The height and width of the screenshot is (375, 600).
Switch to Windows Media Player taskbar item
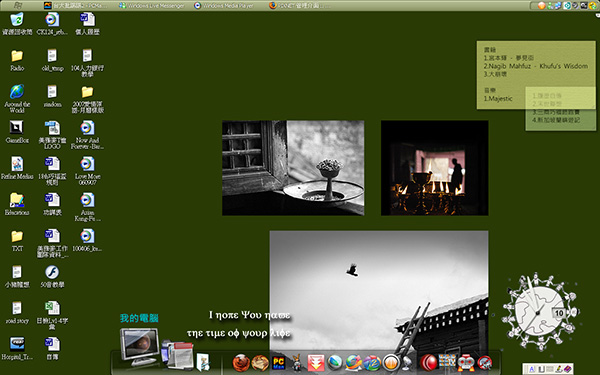pos(224,5)
